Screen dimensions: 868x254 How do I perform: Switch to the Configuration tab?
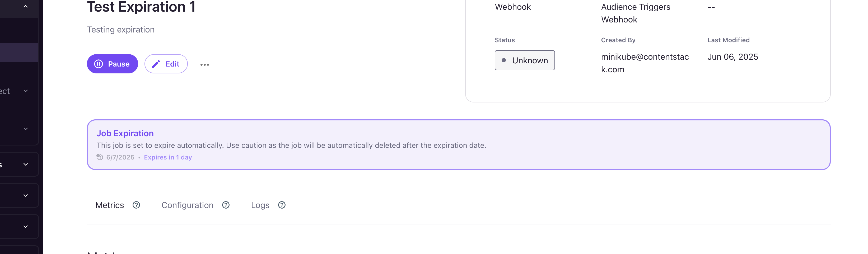187,205
